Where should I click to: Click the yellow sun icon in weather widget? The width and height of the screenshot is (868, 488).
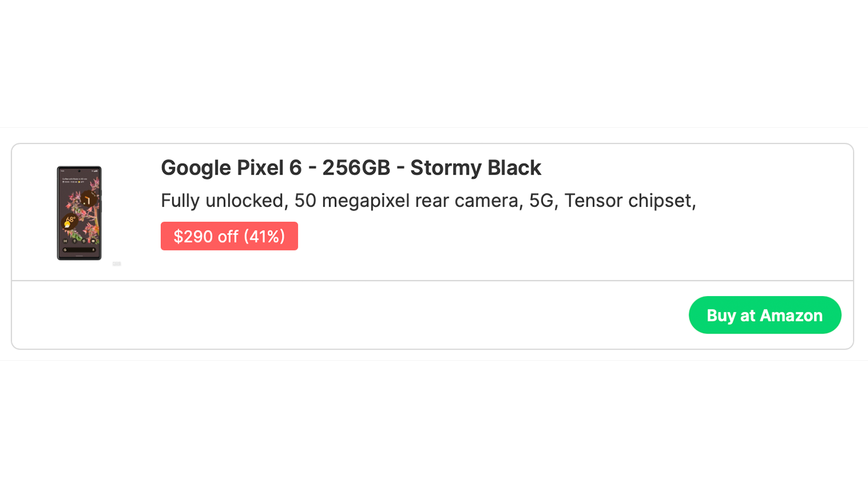[x=67, y=224]
